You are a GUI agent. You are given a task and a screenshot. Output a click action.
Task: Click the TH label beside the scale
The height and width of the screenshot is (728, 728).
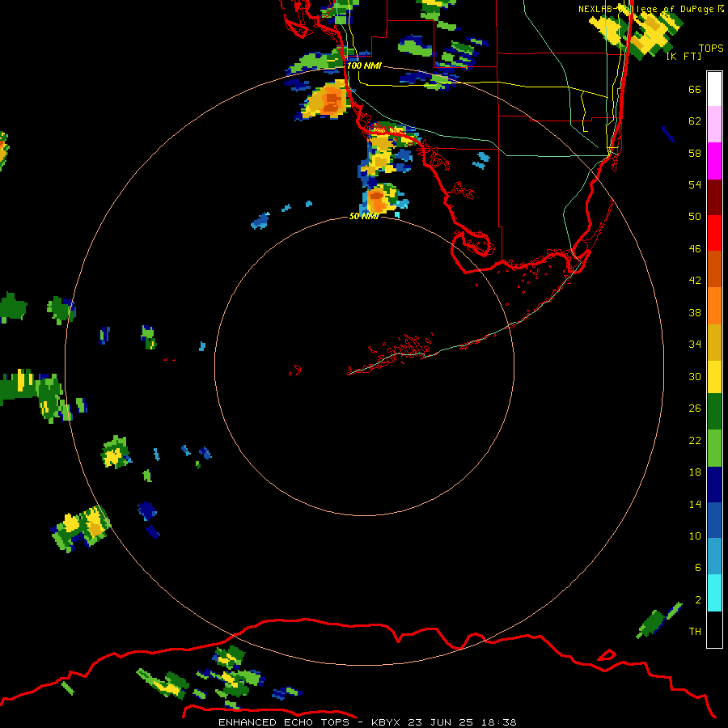pos(695,632)
